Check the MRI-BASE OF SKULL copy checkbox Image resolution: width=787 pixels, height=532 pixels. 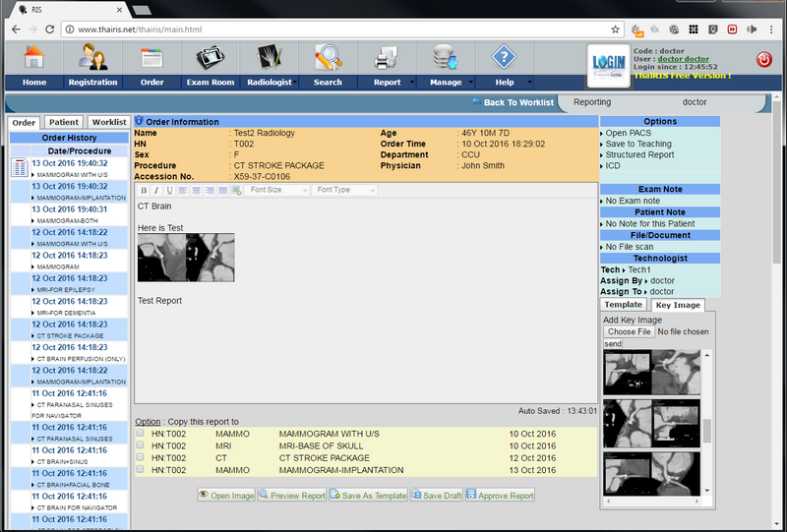pos(140,445)
